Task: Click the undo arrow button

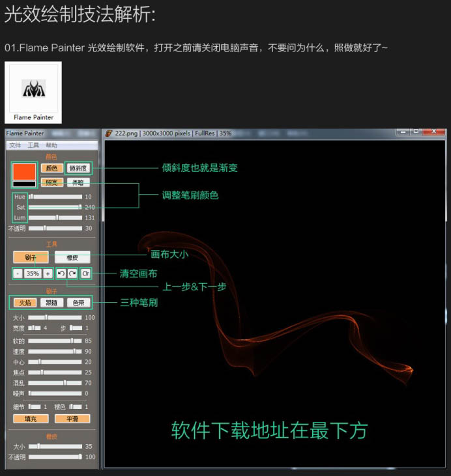Action: point(61,273)
